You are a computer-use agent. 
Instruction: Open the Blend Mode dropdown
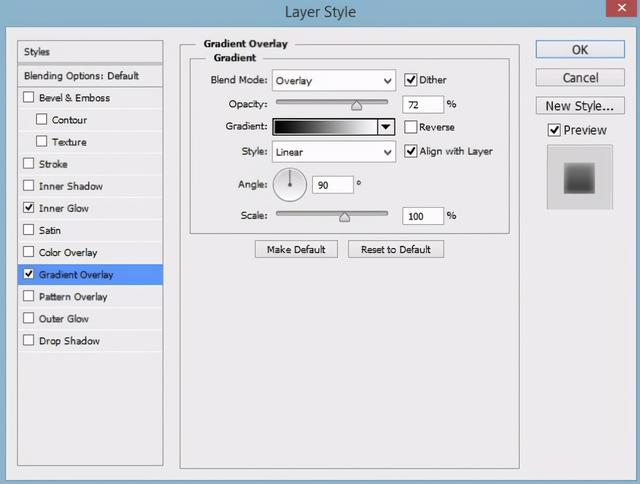pos(334,80)
